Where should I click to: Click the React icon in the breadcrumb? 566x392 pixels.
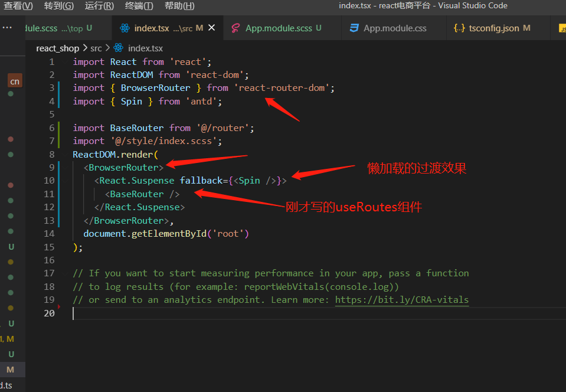point(119,48)
